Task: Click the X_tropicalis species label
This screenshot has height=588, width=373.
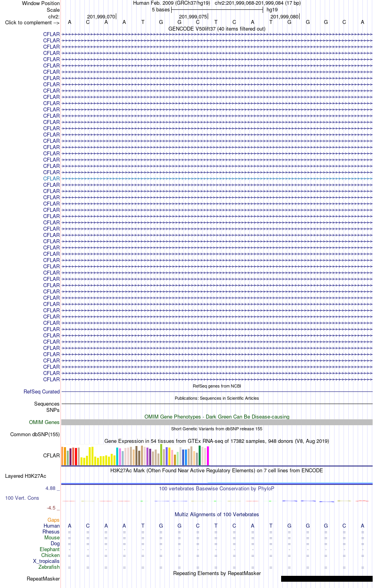Action: (x=46, y=561)
